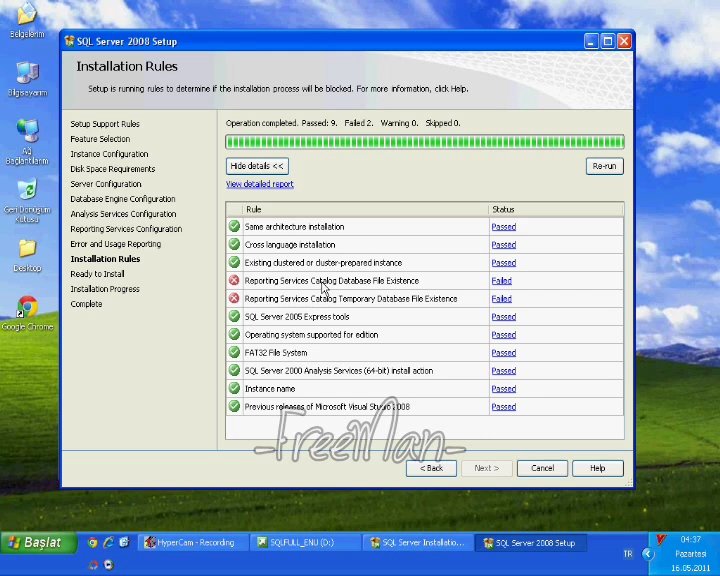Click the TR language indicator in tray

pos(628,554)
